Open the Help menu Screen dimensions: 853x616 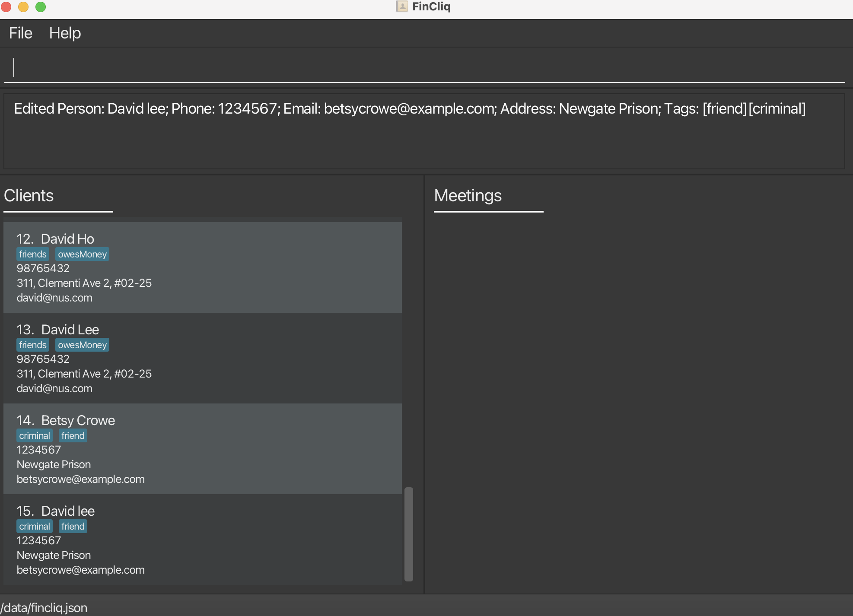(x=65, y=33)
